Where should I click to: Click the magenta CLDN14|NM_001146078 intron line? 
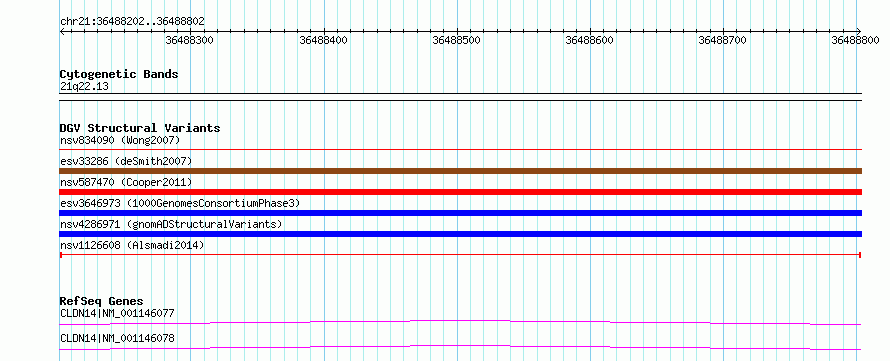[461, 347]
